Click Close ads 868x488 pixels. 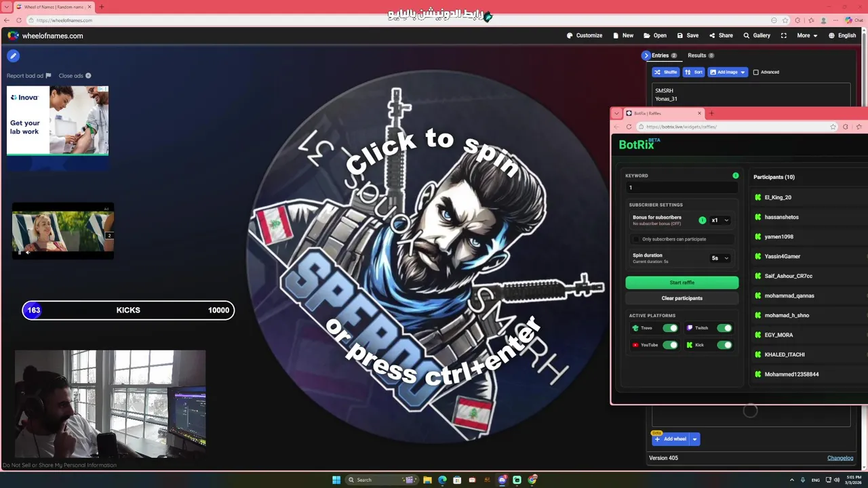pyautogui.click(x=75, y=76)
